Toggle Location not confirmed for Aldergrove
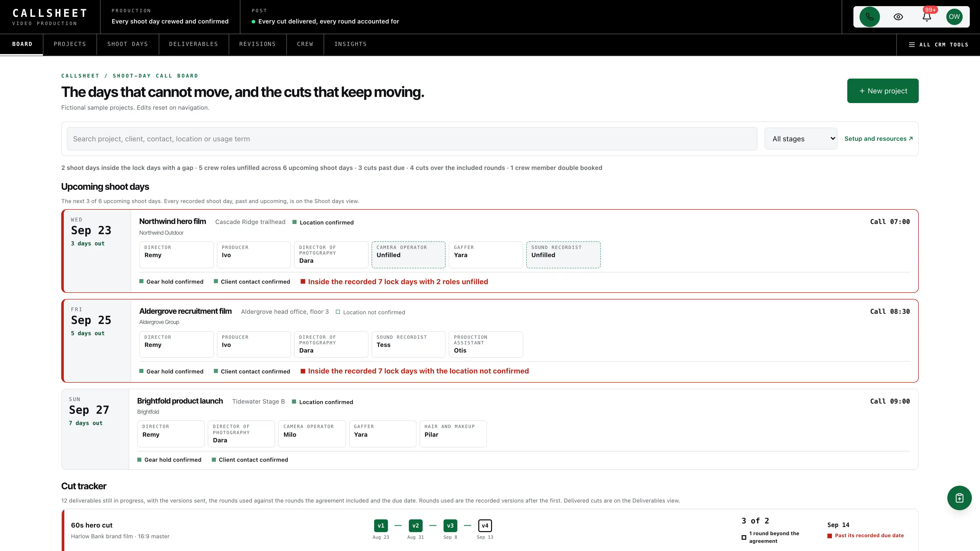This screenshot has width=980, height=551. 370,312
